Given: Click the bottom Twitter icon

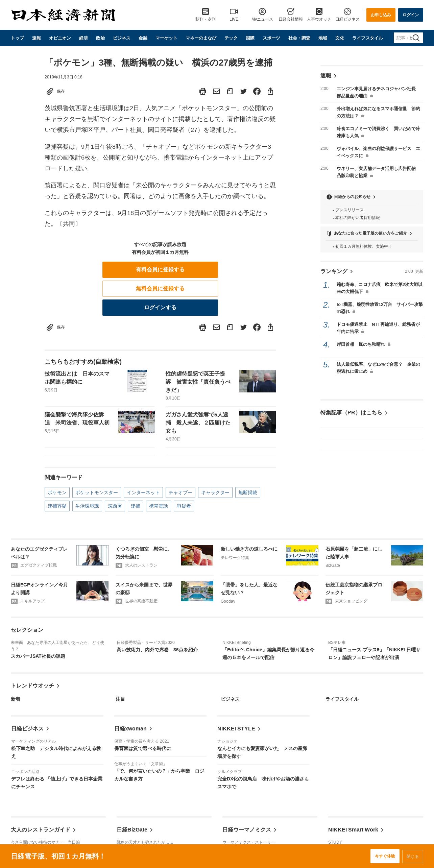Looking at the screenshot, I should click(243, 327).
